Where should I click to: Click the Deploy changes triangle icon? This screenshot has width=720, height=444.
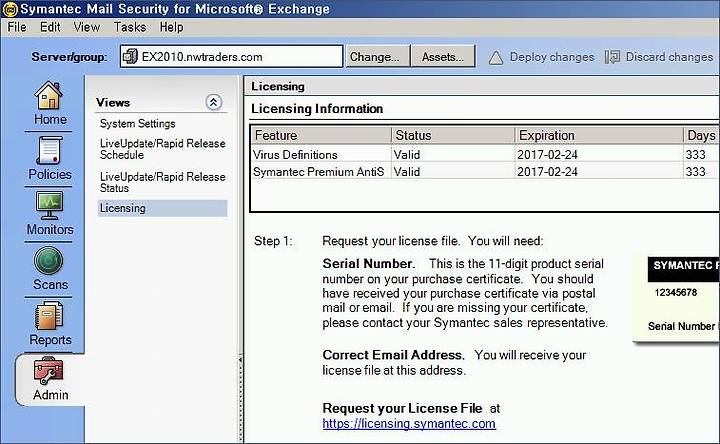point(495,57)
